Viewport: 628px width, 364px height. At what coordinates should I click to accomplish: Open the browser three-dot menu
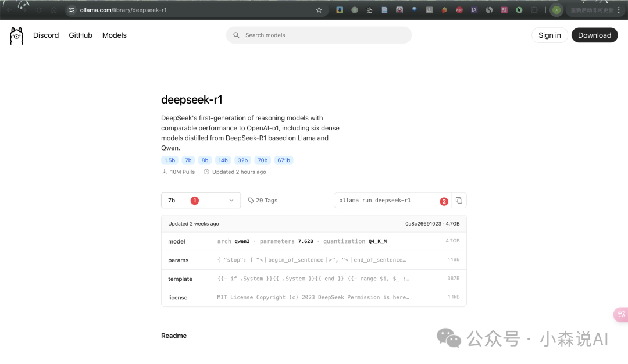(x=619, y=10)
